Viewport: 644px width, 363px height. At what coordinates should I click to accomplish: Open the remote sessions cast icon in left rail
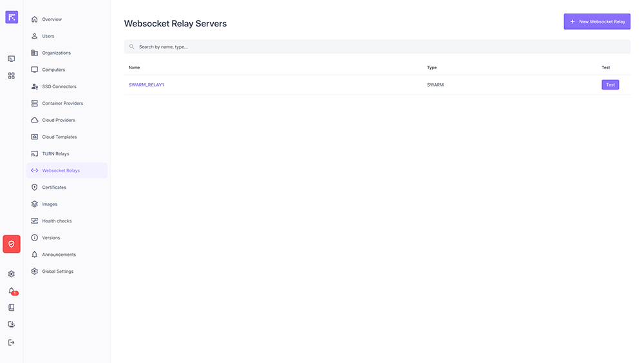12,59
